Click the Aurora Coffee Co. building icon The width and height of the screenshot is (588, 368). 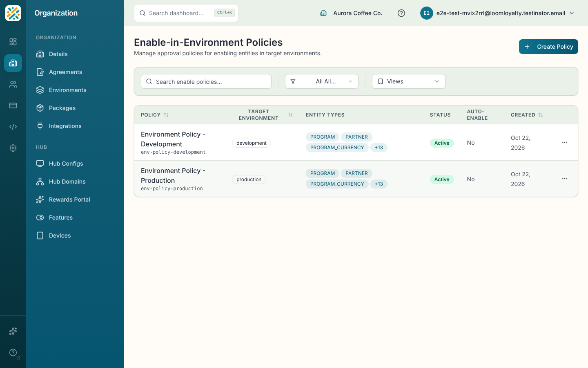point(323,13)
